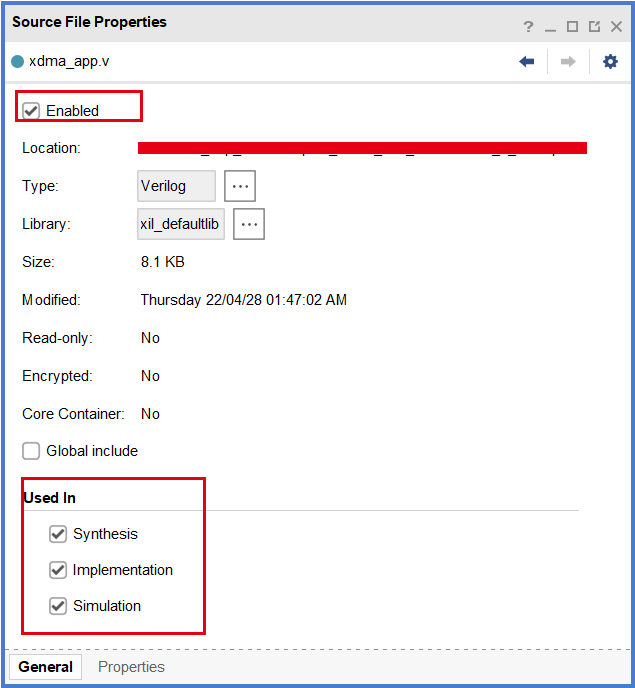
Task: Select the General tab
Action: 45,667
